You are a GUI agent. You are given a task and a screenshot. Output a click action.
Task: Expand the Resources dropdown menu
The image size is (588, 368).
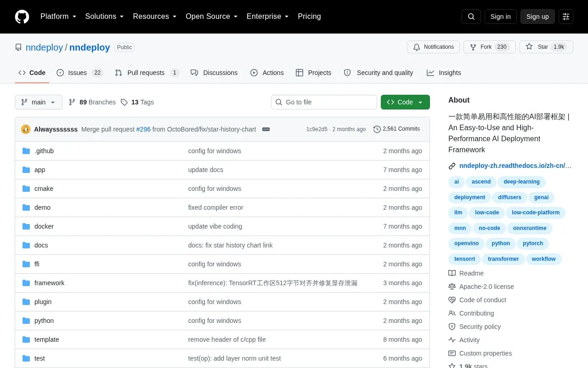(x=155, y=17)
